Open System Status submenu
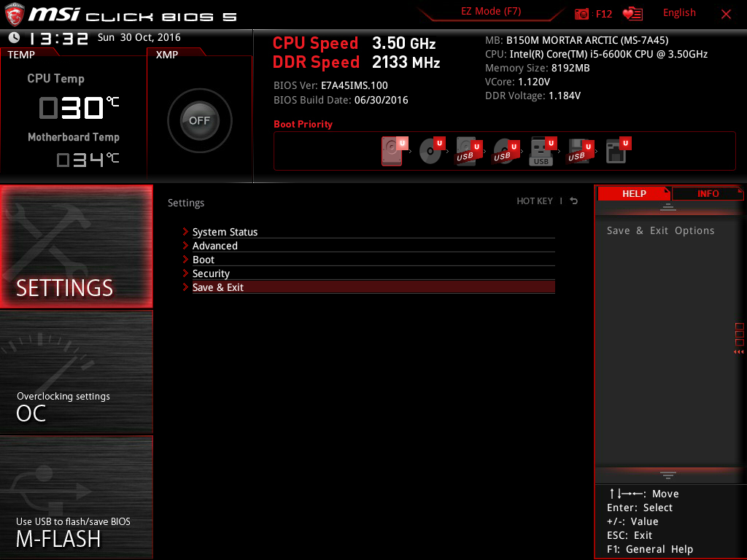747x560 pixels. click(x=373, y=232)
